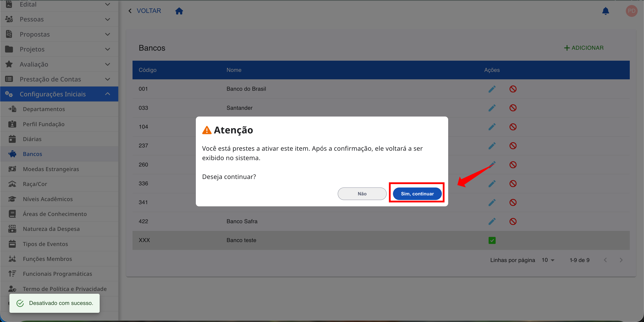Image resolution: width=644 pixels, height=322 pixels.
Task: Click the pencil icon in the Santander row
Action: [492, 108]
